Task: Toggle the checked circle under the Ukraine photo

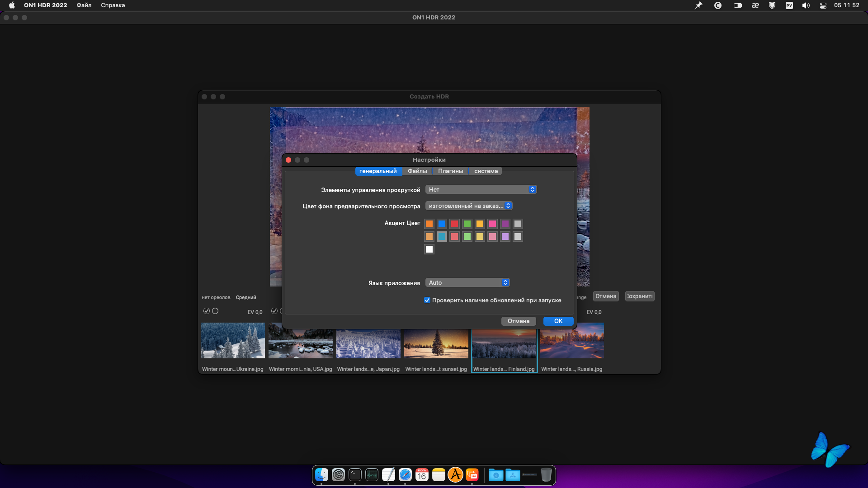Action: click(207, 311)
